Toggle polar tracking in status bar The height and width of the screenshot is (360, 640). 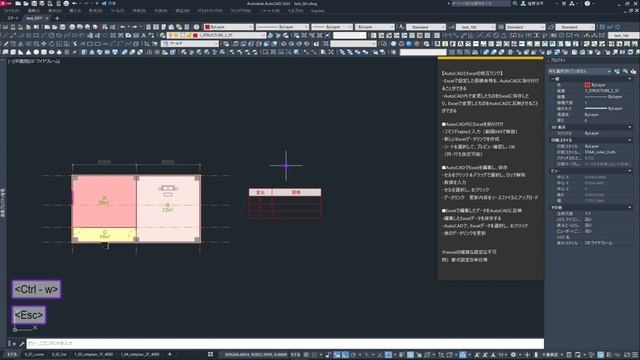point(354,355)
